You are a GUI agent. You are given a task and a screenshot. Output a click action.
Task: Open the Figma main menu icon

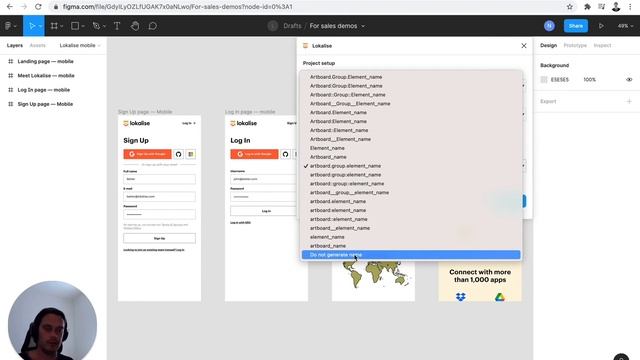[8, 26]
